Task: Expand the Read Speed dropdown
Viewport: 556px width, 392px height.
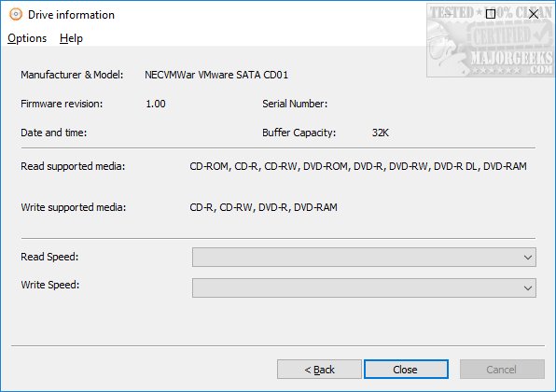Action: (x=364, y=258)
